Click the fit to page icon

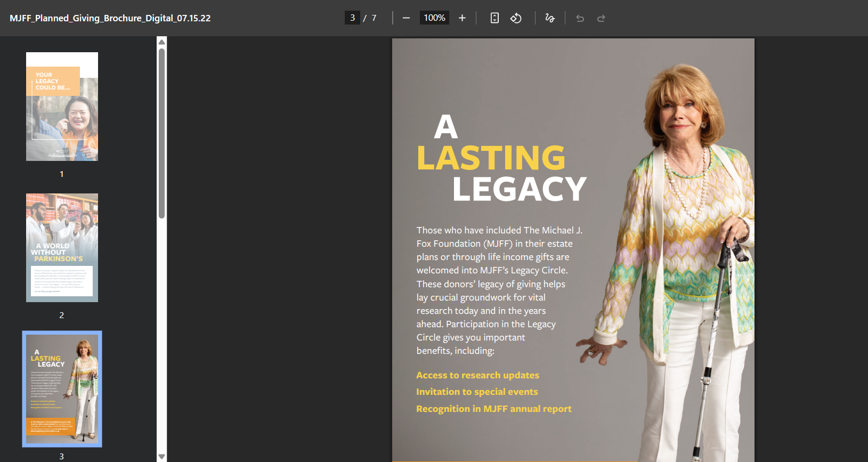click(494, 18)
